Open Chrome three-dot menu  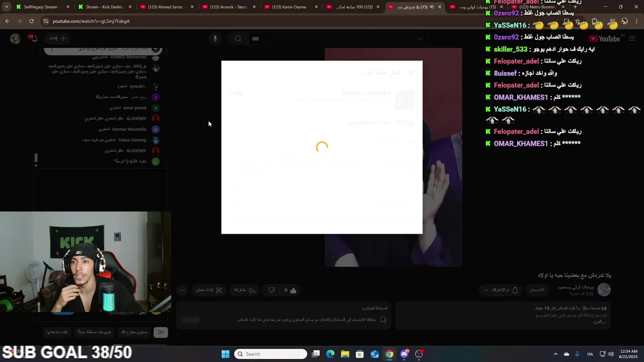click(637, 21)
